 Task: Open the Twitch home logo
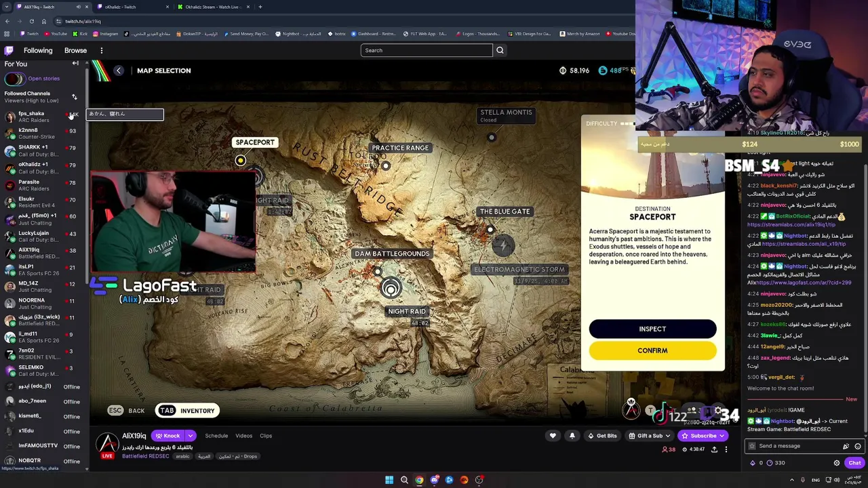pos(9,50)
